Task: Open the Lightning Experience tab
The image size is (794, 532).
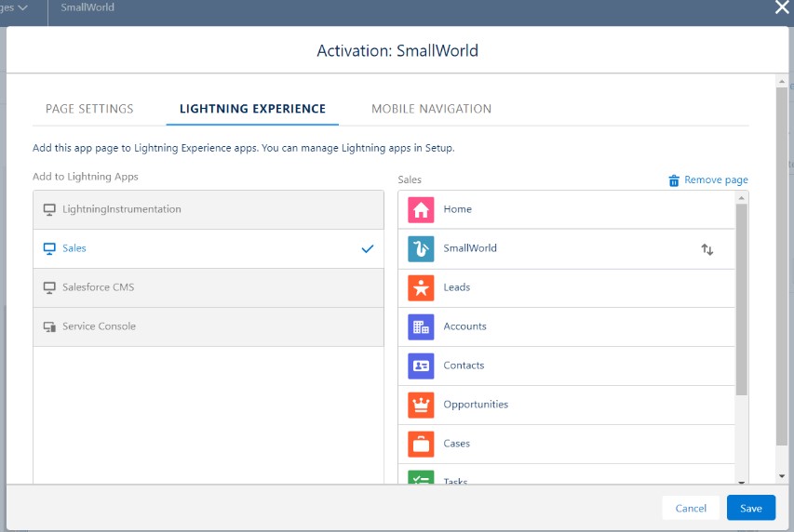Action: coord(252,109)
